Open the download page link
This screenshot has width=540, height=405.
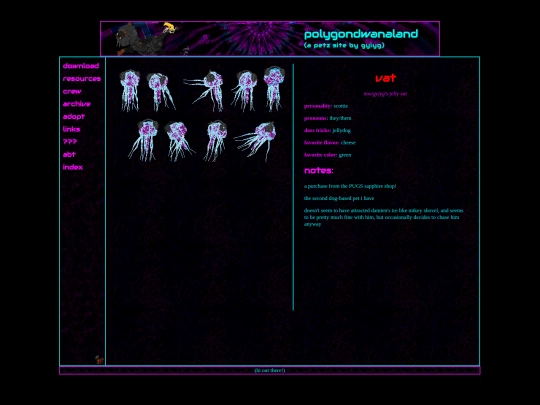point(81,66)
